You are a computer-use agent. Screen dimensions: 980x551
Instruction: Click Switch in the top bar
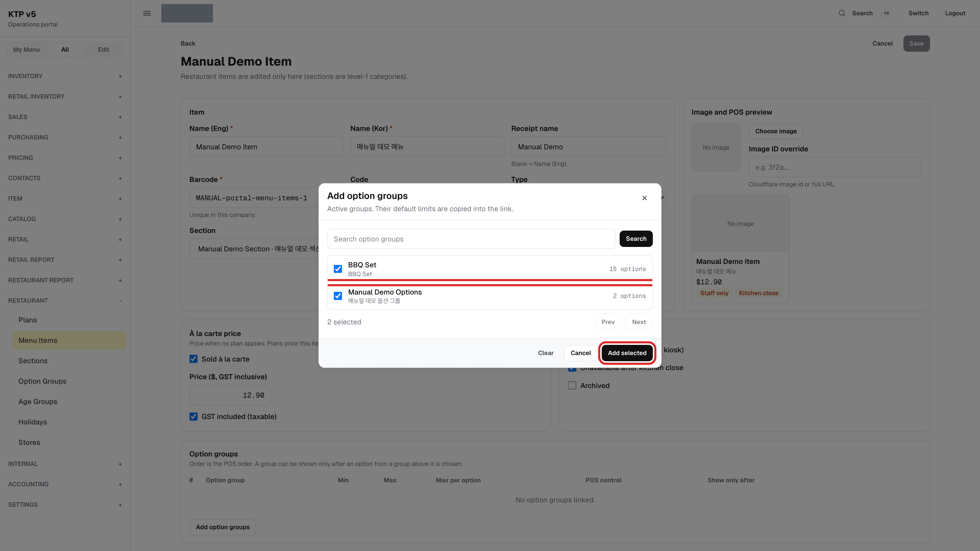pyautogui.click(x=918, y=13)
